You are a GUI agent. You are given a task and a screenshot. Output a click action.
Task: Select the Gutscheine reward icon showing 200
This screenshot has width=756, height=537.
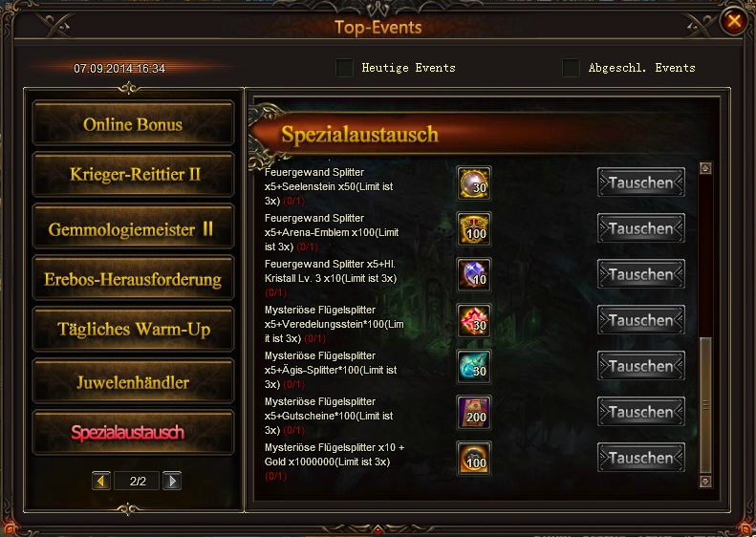(x=474, y=412)
